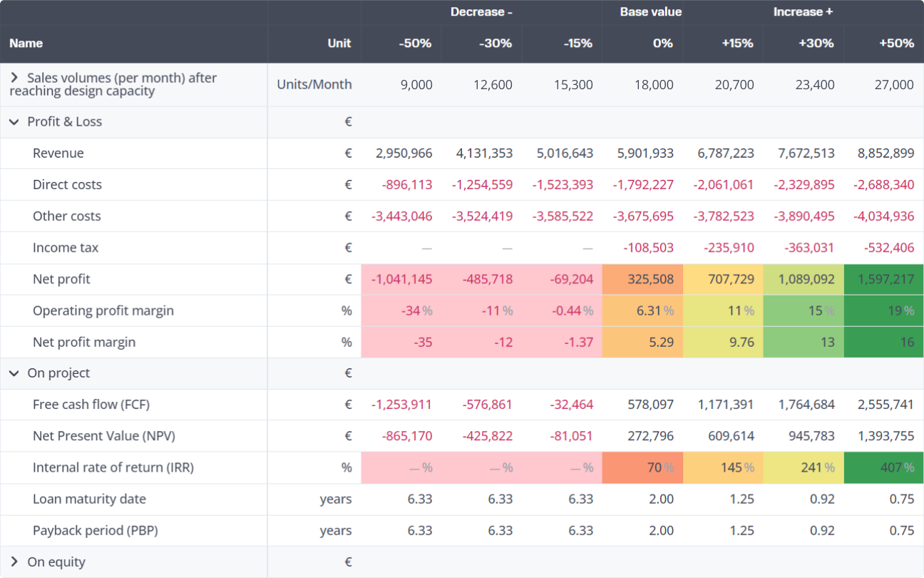Collapse the Profit & Loss section
The width and height of the screenshot is (924, 578).
(14, 122)
